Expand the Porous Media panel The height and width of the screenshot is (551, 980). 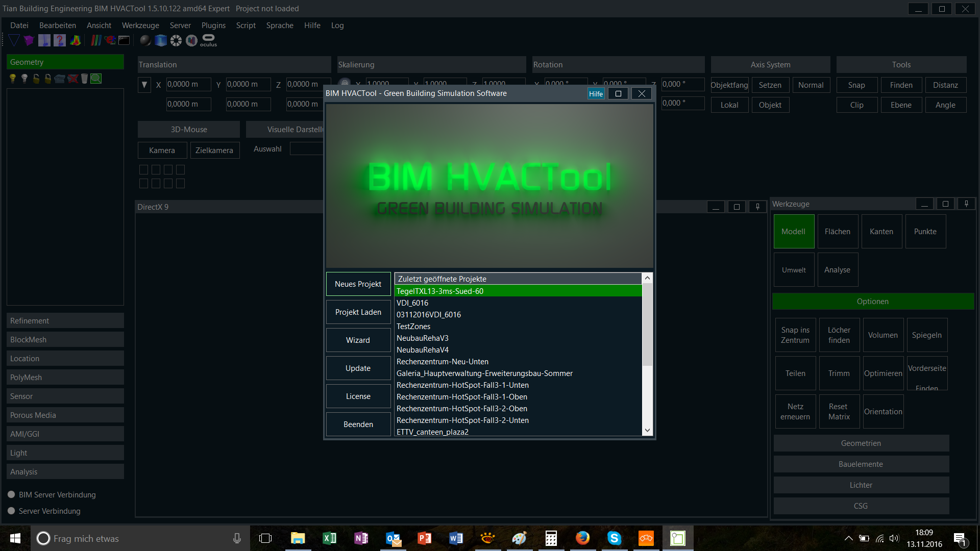(x=65, y=415)
